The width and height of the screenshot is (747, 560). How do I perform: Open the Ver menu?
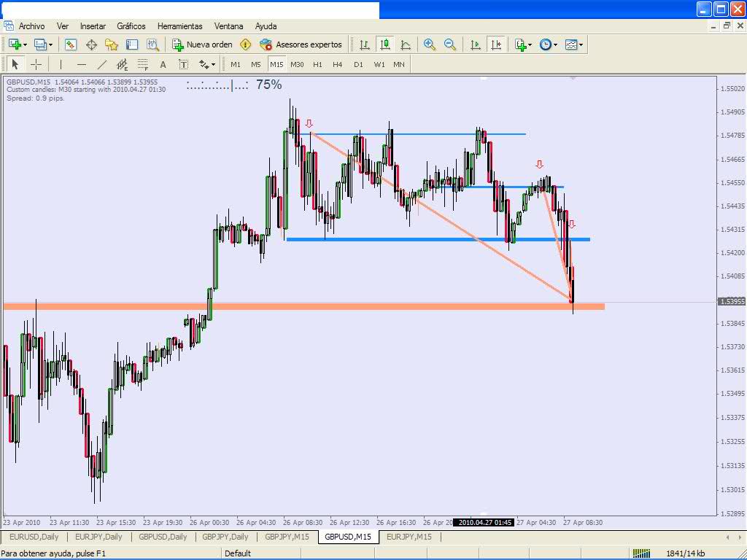pyautogui.click(x=63, y=26)
